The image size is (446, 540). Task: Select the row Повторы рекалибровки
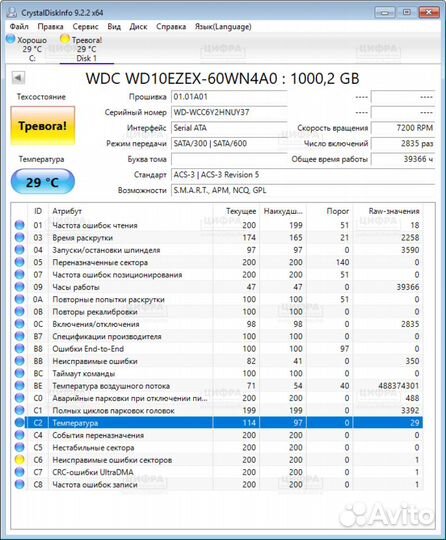217,312
